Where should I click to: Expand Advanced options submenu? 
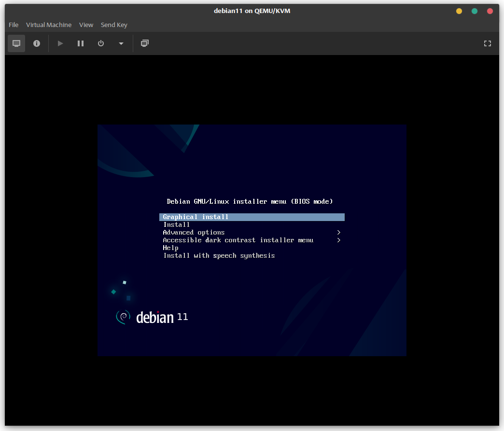coord(194,233)
